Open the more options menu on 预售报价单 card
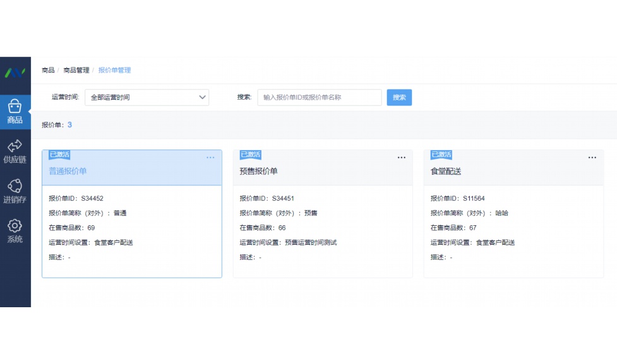The height and width of the screenshot is (364, 617). click(402, 158)
